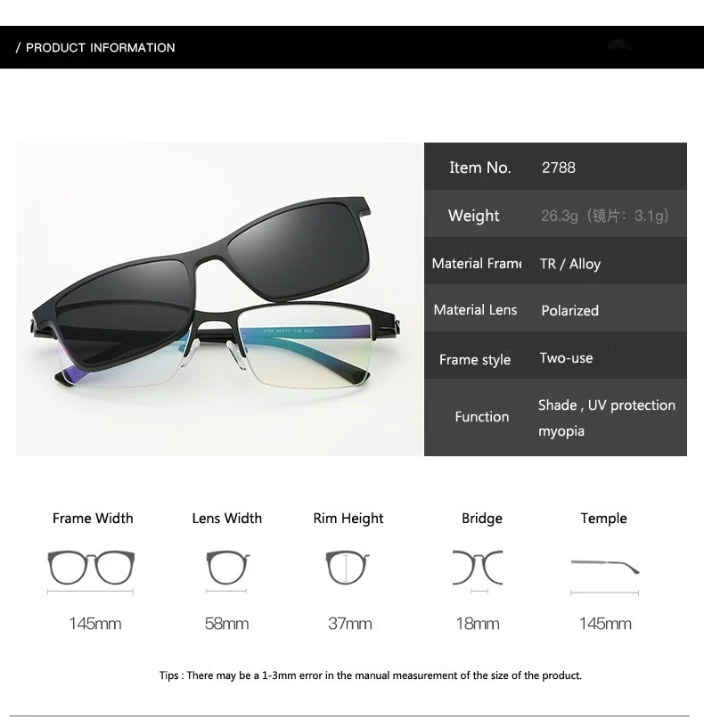Click the Polarized lens material text
This screenshot has height=728, width=704.
(569, 311)
